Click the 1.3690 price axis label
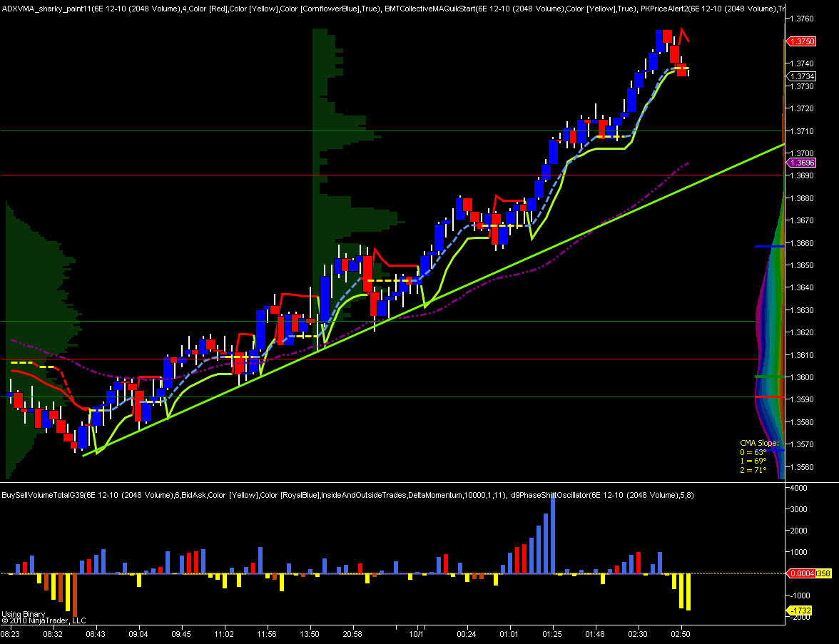Viewport: 839px width, 644px height. click(802, 175)
